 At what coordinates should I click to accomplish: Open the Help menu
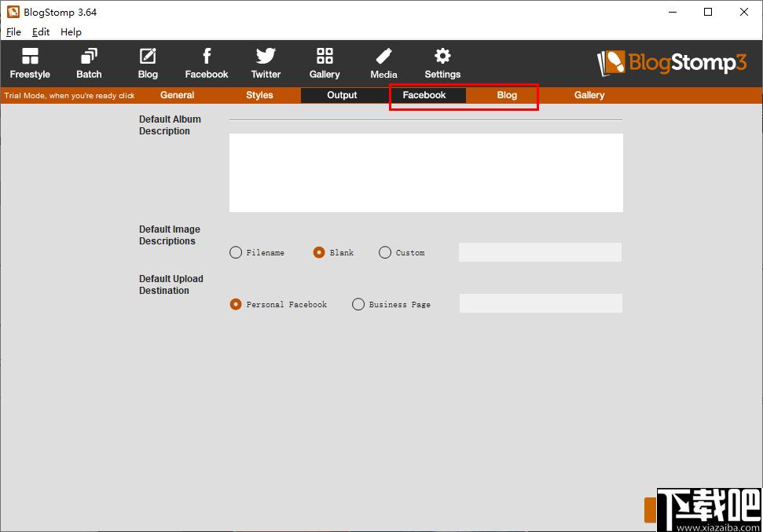(x=71, y=32)
